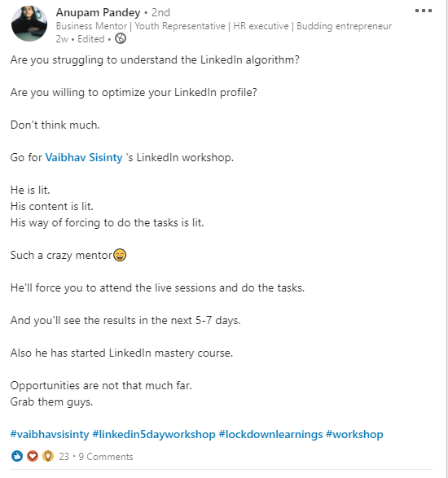
Task: Click the blue like reaction icon
Action: click(x=17, y=456)
